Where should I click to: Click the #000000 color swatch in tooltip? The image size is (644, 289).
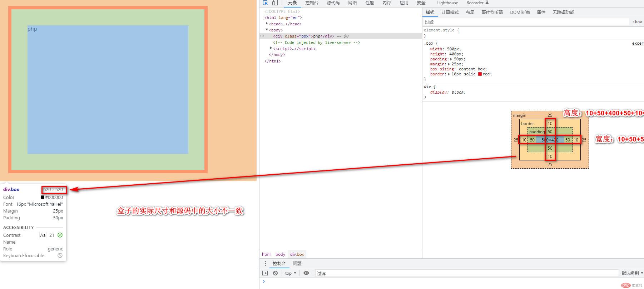(x=43, y=197)
